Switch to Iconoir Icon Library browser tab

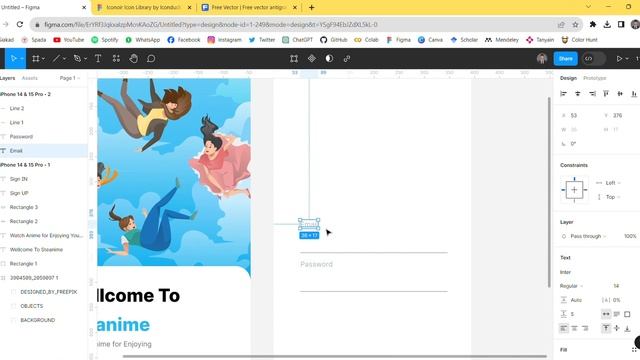(144, 7)
